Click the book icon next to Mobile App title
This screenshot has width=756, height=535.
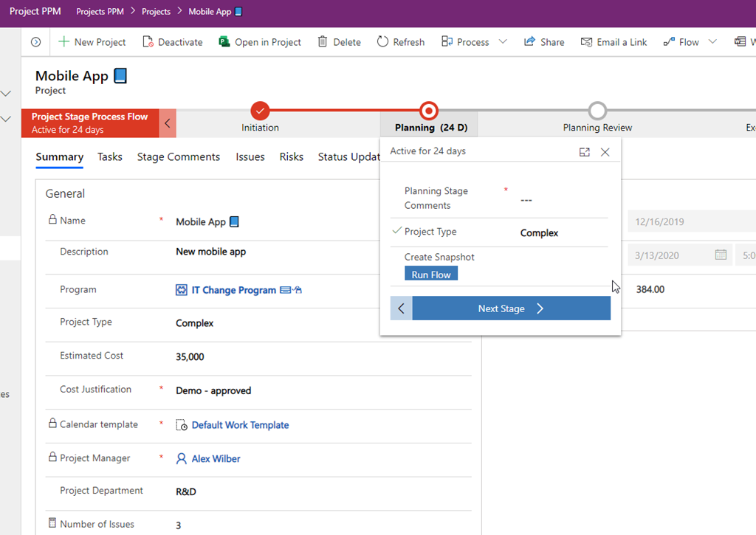tap(120, 76)
